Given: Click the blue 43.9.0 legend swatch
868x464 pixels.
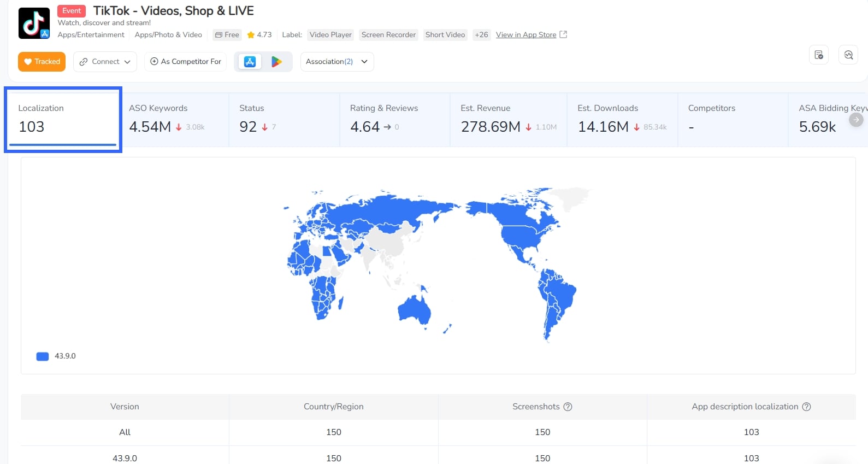Looking at the screenshot, I should point(43,356).
